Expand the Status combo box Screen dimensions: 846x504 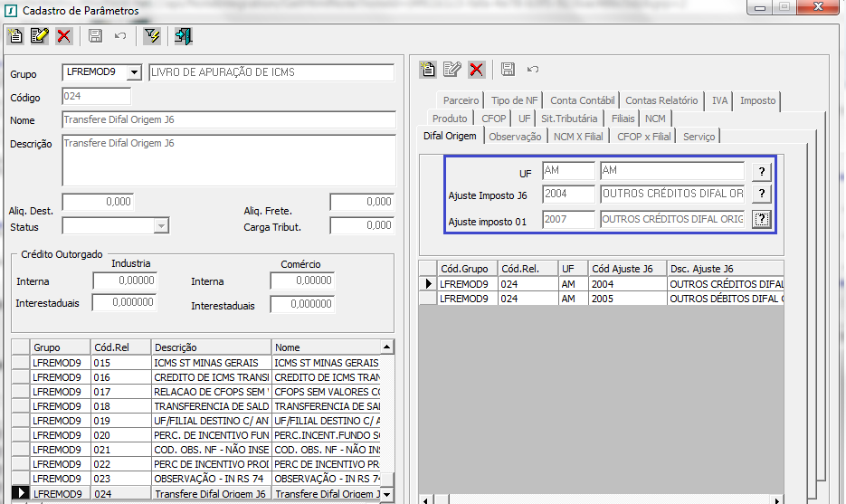(x=161, y=226)
